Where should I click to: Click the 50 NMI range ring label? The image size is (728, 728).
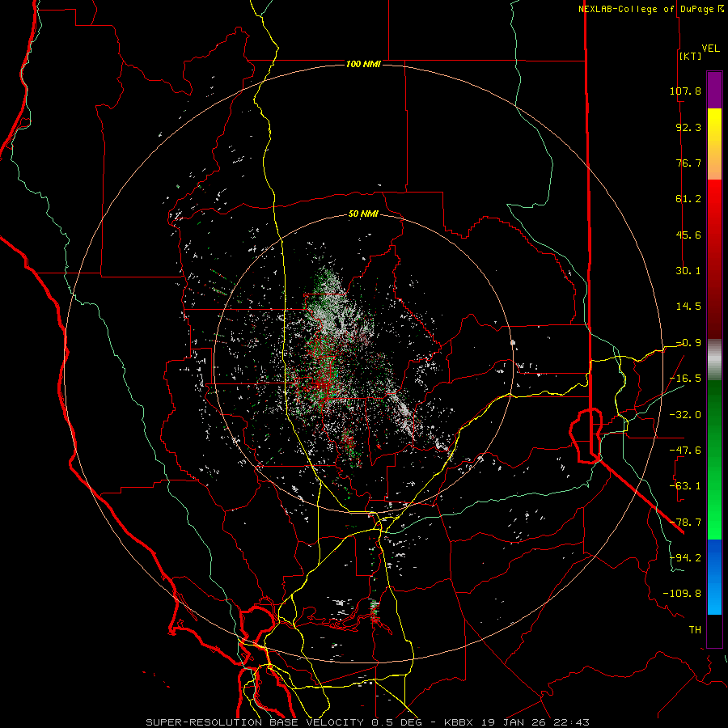point(363,214)
